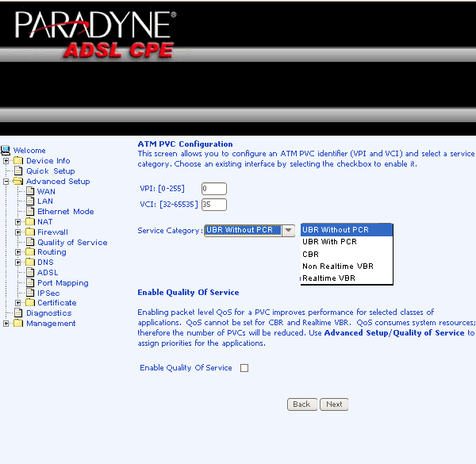Click the Quick Setup page icon
This screenshot has height=464, width=476.
tap(18, 171)
